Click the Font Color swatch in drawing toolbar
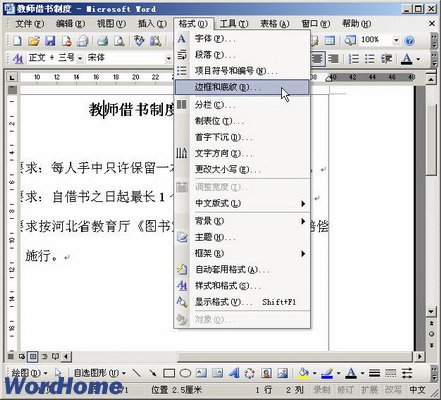The image size is (441, 400). pos(351,373)
